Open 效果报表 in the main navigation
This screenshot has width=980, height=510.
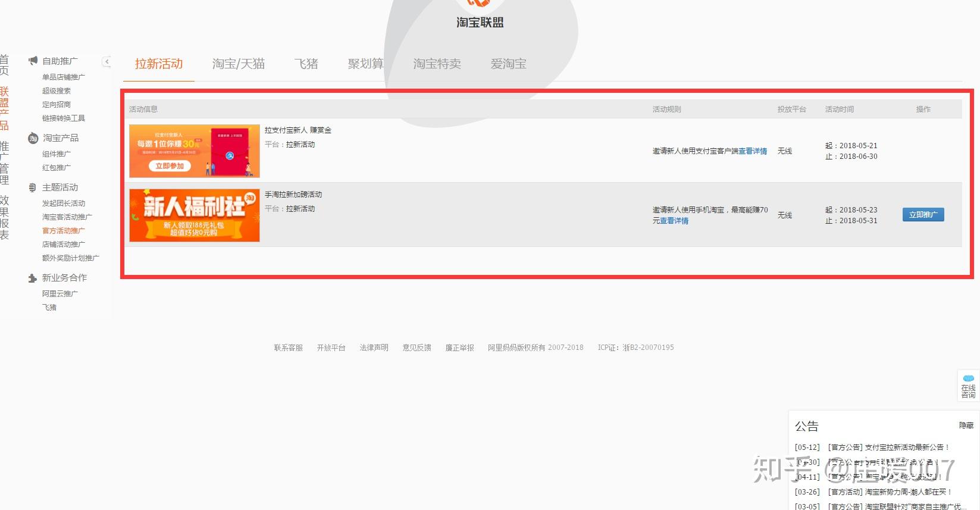pyautogui.click(x=4, y=217)
